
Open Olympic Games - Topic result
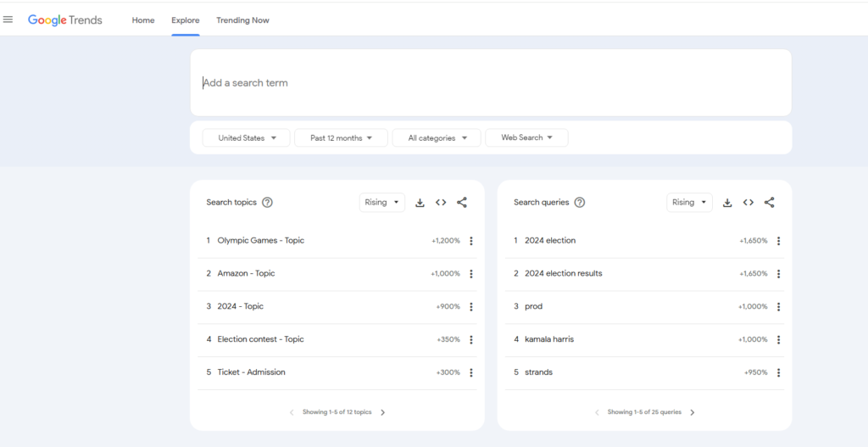pos(261,240)
